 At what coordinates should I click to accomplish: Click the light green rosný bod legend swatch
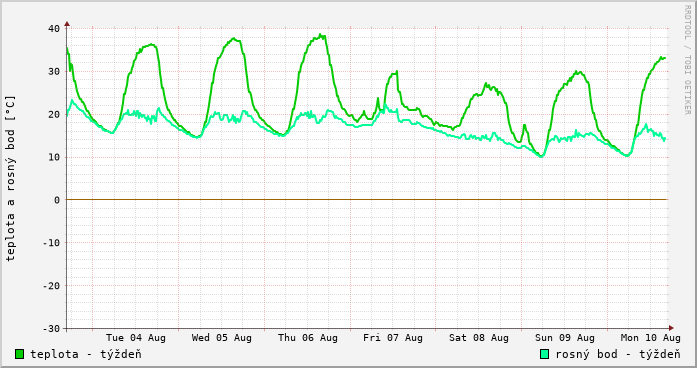545,354
